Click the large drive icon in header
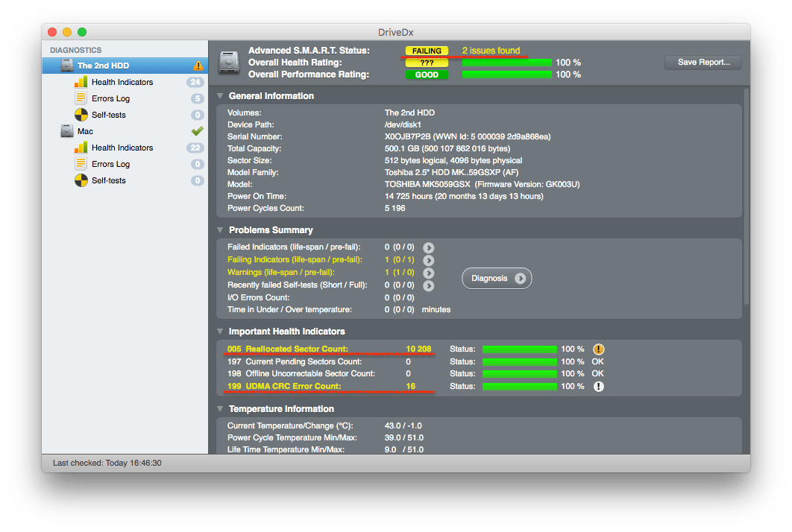The height and width of the screenshot is (532, 792). (229, 63)
